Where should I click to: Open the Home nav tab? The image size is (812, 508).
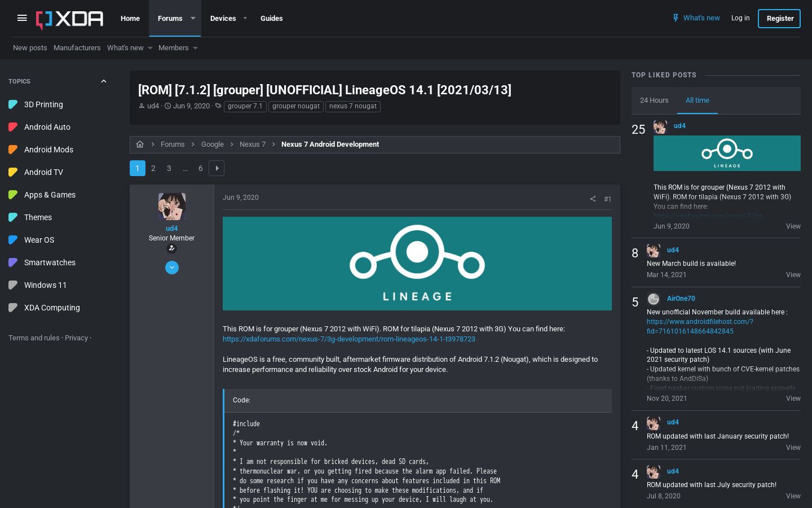coord(130,18)
